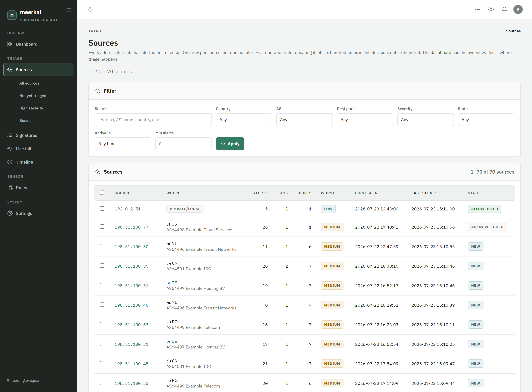The image size is (532, 392).
Task: Check the row for 198.51.100.51
Action: pos(102,285)
